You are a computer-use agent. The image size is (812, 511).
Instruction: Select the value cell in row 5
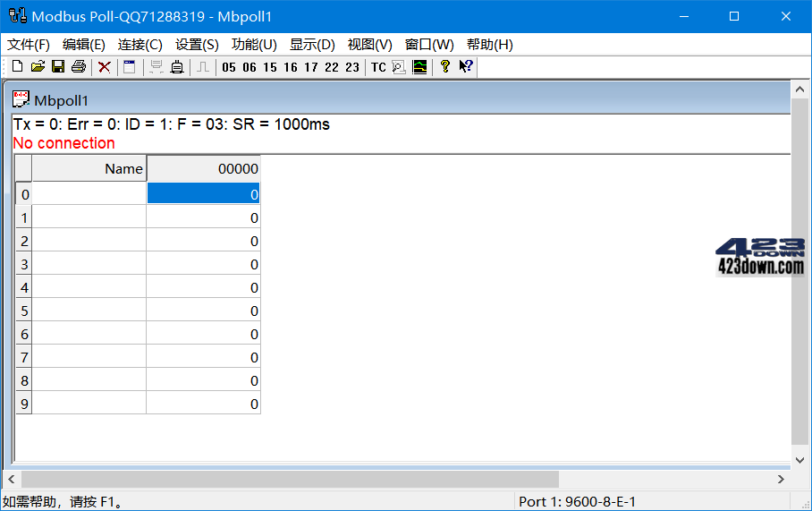[x=204, y=311]
